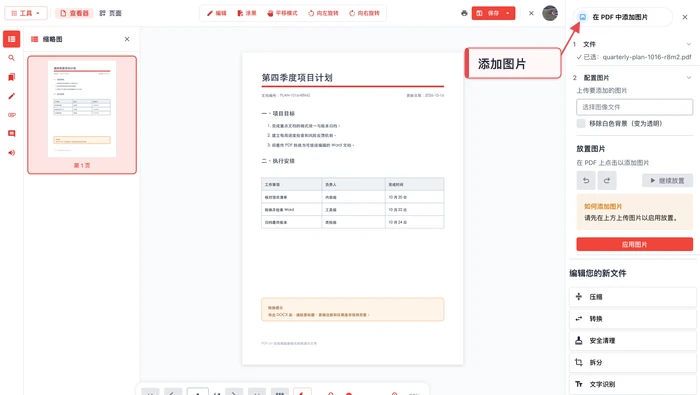This screenshot has height=395, width=700.
Task: Choose 转换 convert action
Action: coord(633,319)
